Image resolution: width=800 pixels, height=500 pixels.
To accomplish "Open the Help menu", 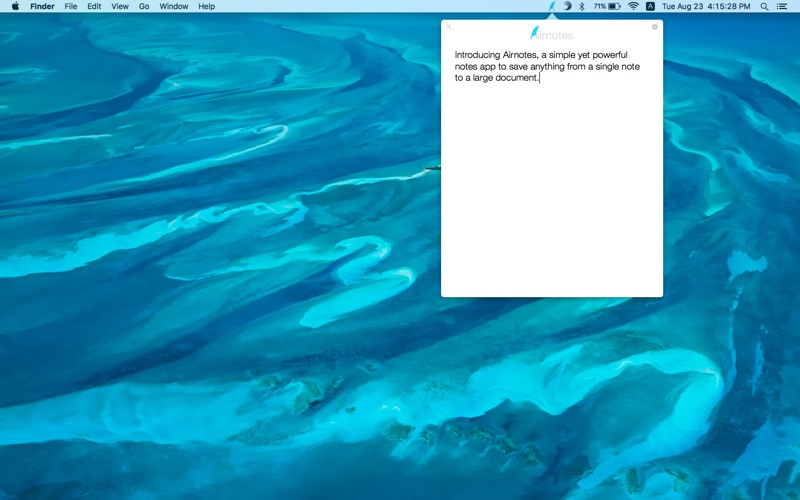I will (x=207, y=6).
